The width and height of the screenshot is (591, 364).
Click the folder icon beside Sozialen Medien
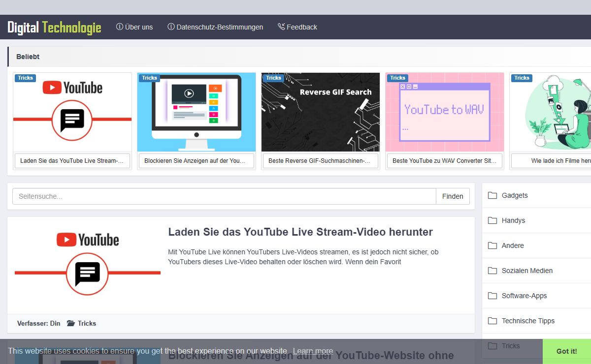click(492, 271)
